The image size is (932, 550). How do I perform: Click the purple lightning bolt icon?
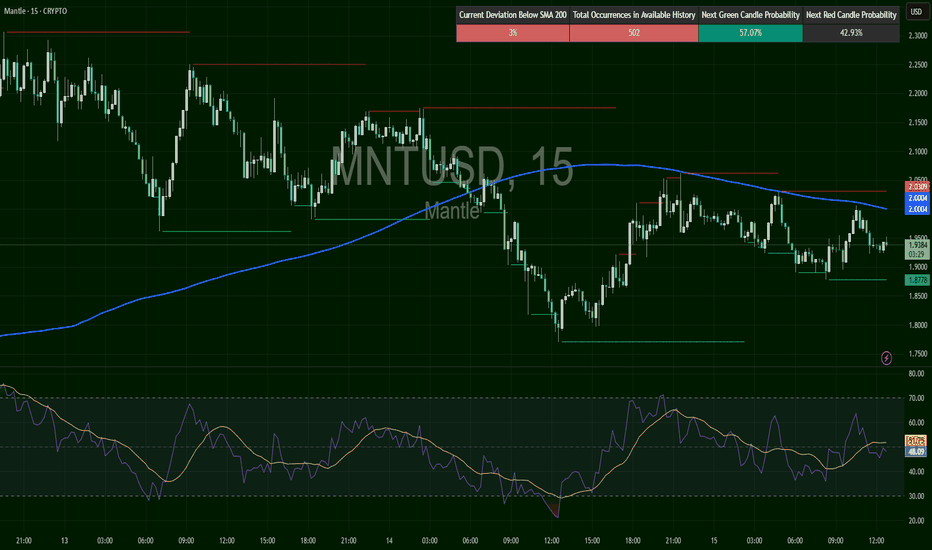click(886, 357)
